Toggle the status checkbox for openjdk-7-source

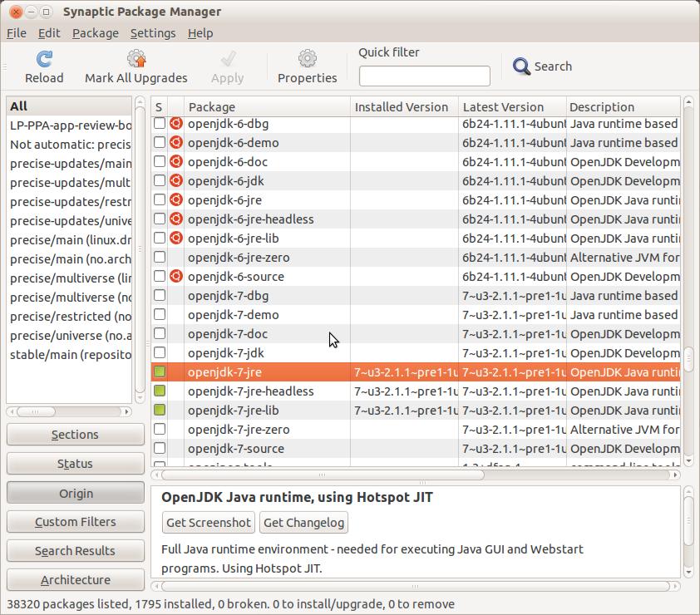[160, 449]
